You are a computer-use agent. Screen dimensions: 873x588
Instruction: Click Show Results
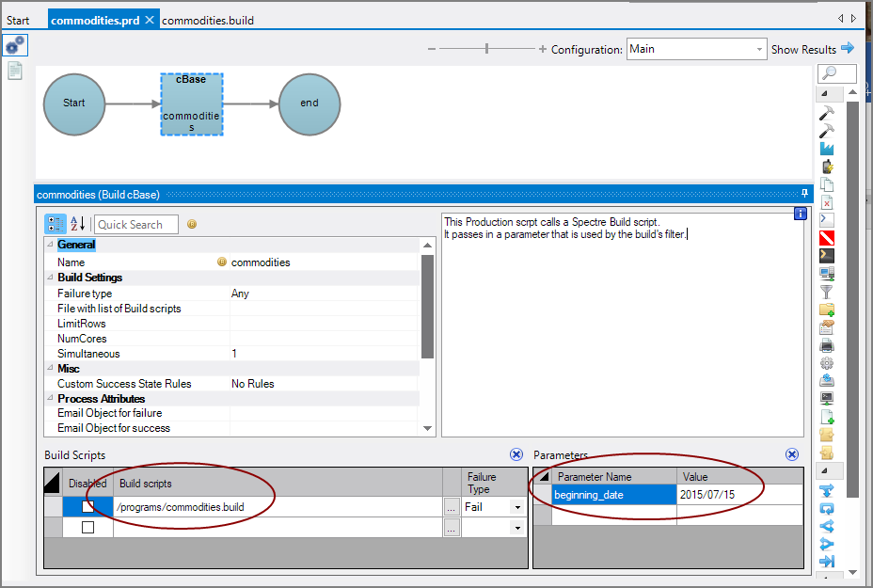tap(812, 49)
